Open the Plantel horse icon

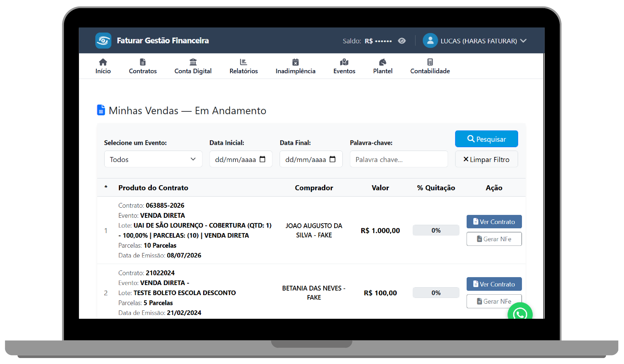coord(383,62)
